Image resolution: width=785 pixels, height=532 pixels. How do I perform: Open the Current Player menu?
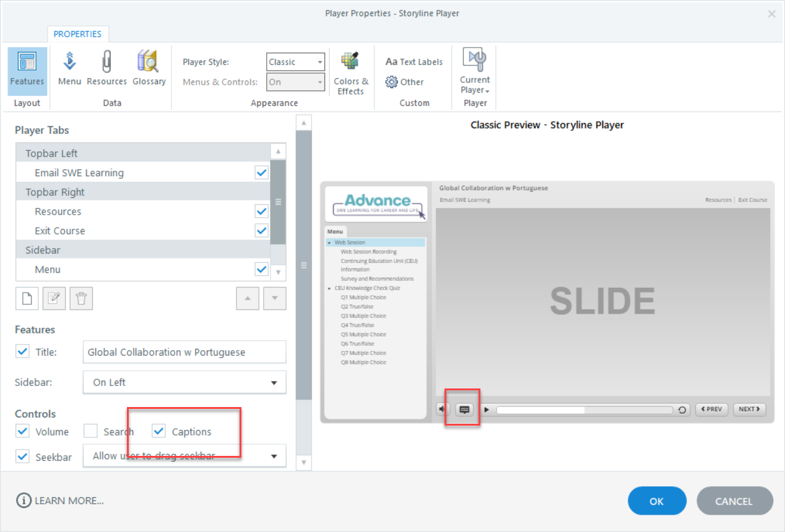(x=474, y=72)
